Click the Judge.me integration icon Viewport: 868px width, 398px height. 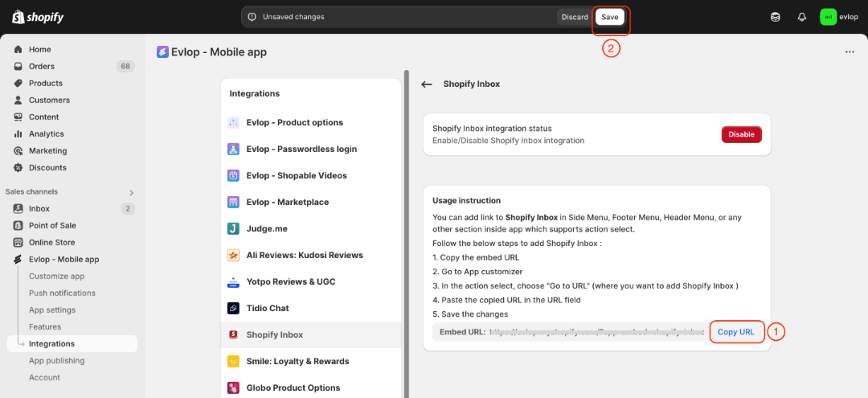pos(233,228)
